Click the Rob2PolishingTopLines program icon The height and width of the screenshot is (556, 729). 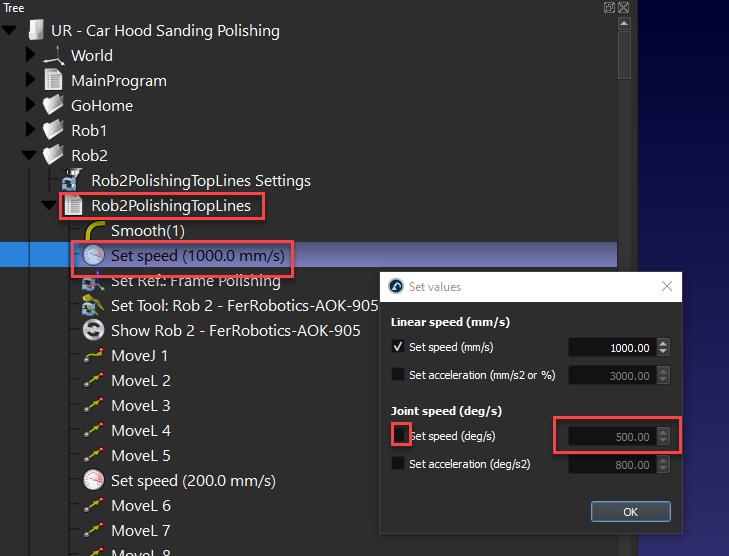click(73, 205)
